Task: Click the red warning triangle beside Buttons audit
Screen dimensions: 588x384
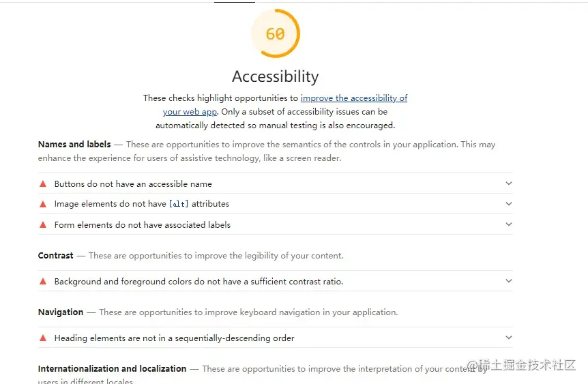Action: 43,183
